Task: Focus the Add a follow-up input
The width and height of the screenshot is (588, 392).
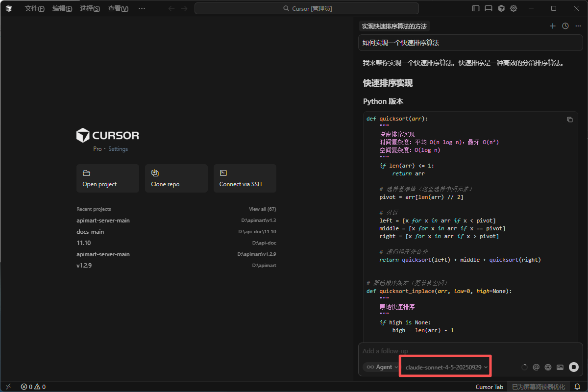Action: [470, 351]
